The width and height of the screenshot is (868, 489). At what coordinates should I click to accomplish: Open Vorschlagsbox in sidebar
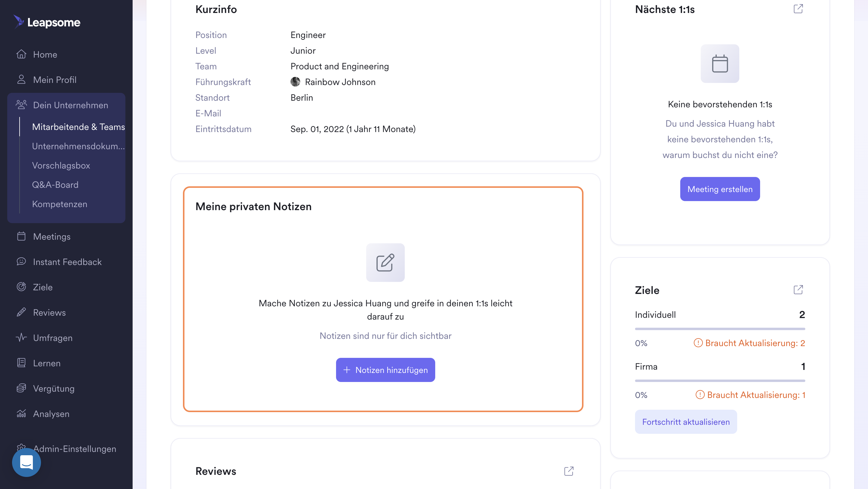61,165
